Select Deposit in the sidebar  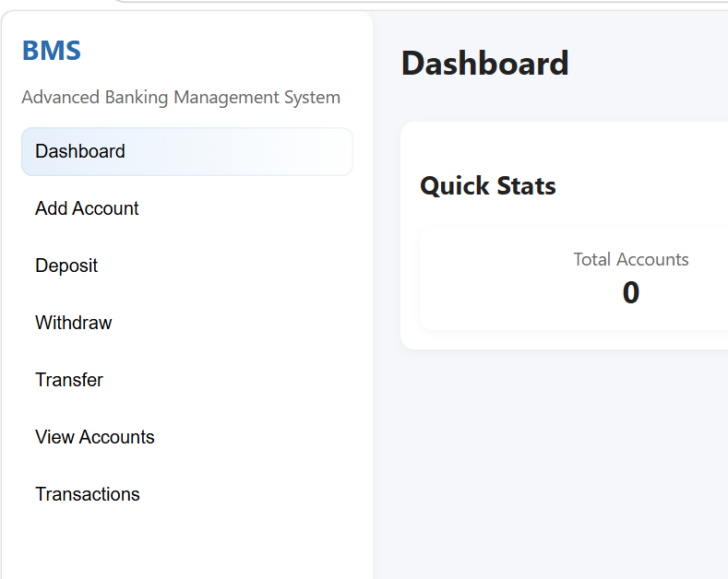(x=187, y=266)
